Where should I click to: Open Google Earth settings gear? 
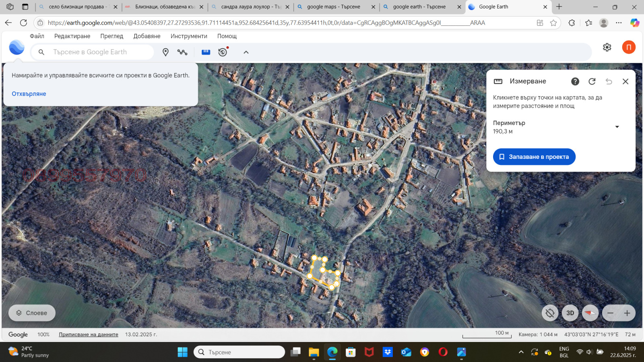tap(607, 47)
